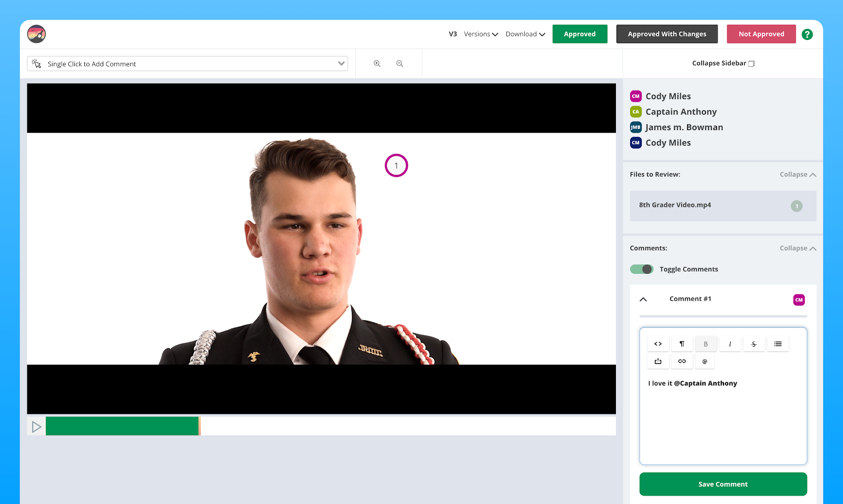
Task: Click the Not Approved button
Action: point(761,34)
